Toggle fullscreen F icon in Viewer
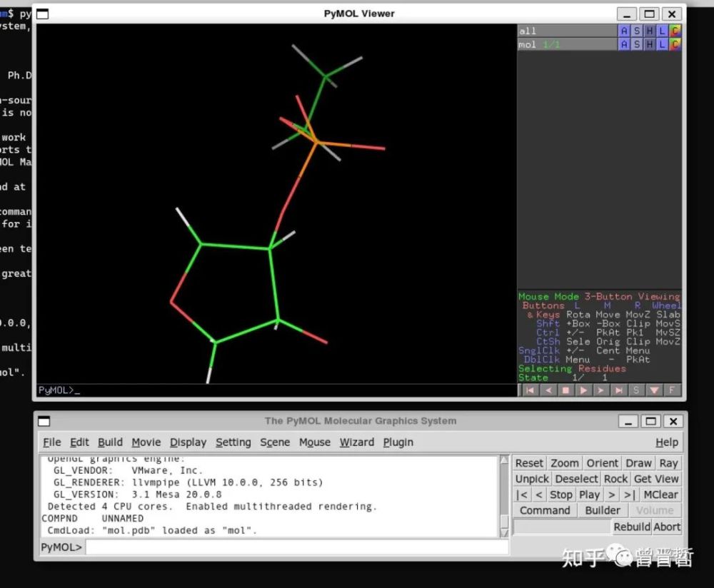The height and width of the screenshot is (588, 714). [672, 390]
